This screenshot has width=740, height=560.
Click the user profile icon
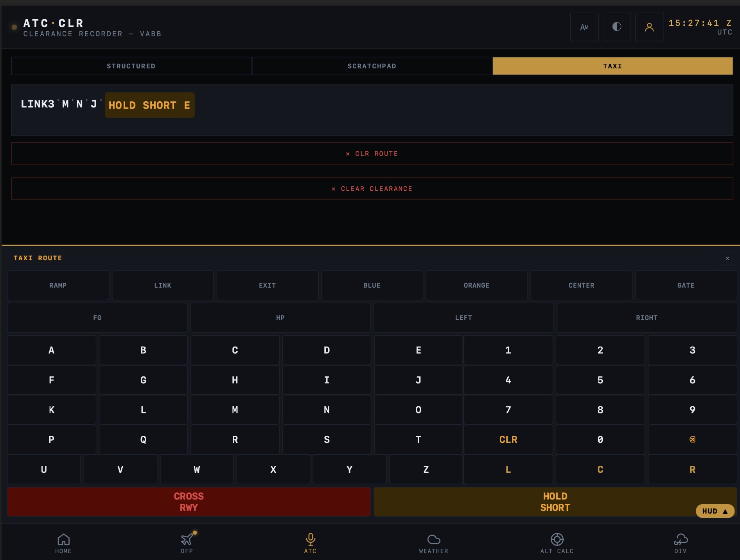pyautogui.click(x=649, y=27)
